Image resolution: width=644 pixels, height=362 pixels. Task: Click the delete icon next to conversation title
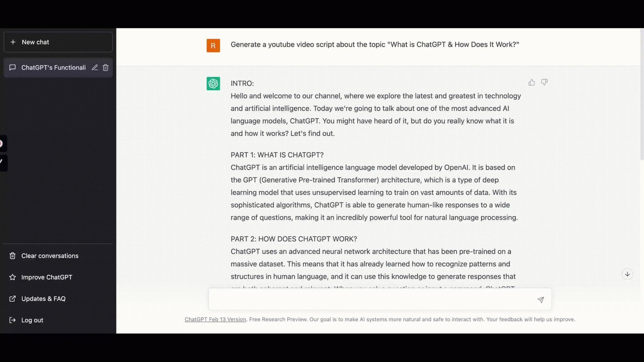pyautogui.click(x=105, y=67)
